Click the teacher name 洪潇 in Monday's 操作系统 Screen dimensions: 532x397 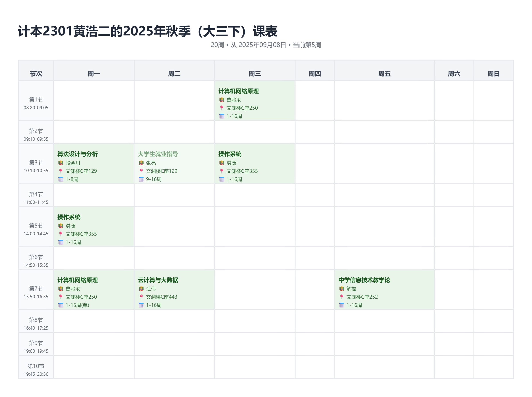tap(70, 226)
